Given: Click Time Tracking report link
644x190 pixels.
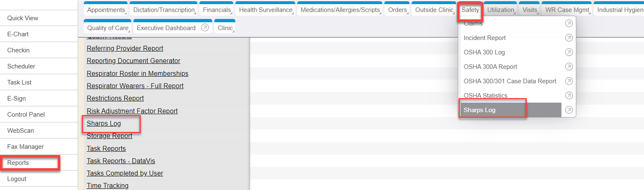Looking at the screenshot, I should click(107, 185).
